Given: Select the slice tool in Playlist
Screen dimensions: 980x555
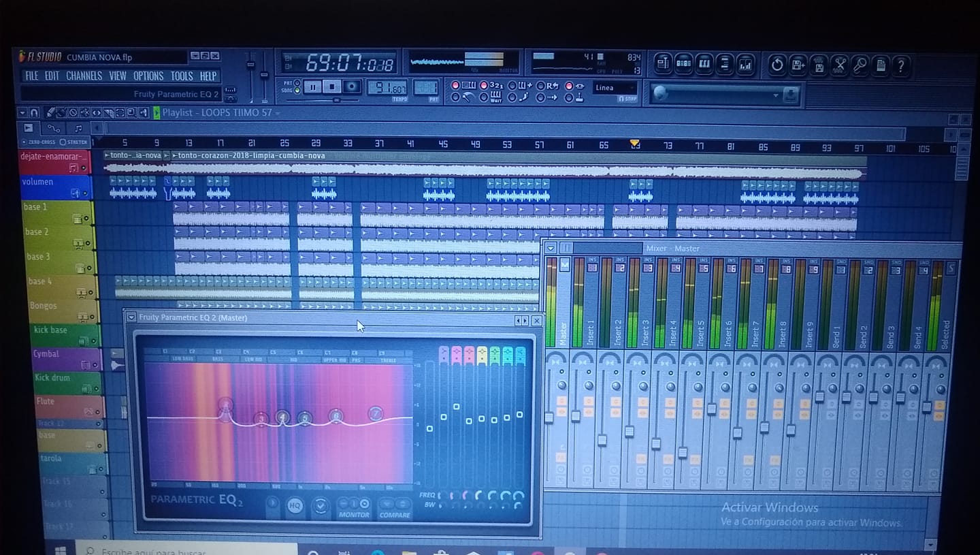Looking at the screenshot, I should click(x=108, y=112).
